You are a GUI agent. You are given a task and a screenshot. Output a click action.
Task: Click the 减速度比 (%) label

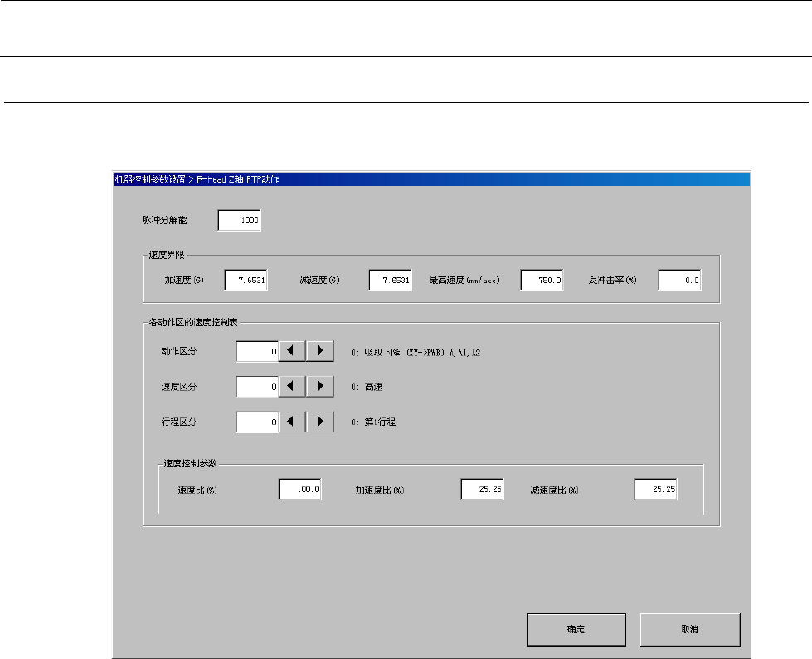pyautogui.click(x=554, y=491)
